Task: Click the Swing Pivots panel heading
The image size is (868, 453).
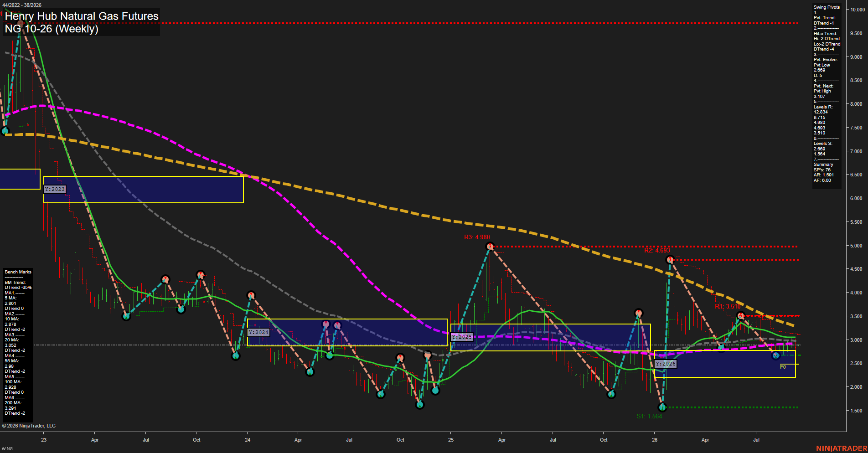Action: pyautogui.click(x=827, y=7)
